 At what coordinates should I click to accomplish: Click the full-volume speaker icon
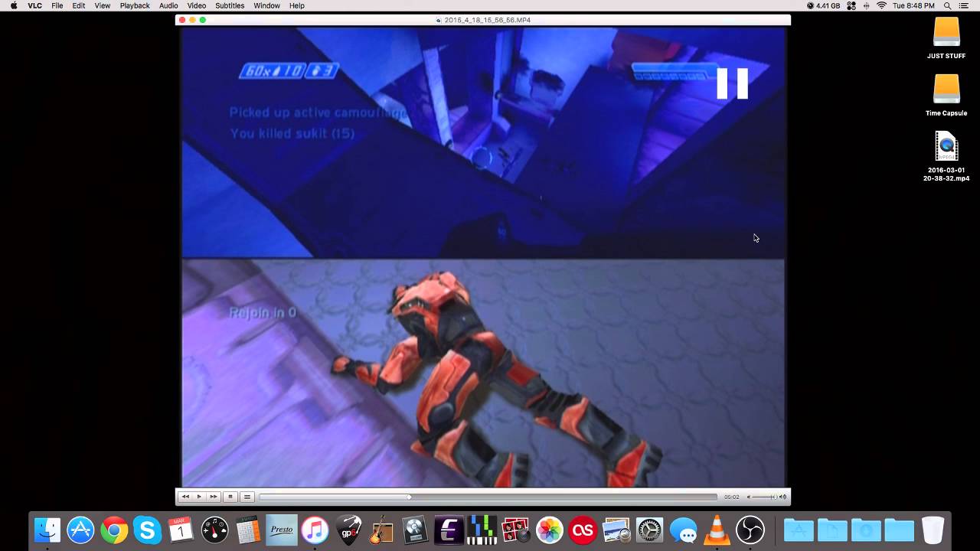coord(782,497)
